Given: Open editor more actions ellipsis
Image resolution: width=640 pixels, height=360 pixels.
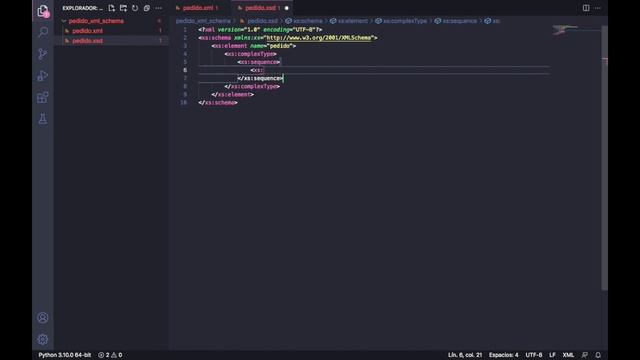Looking at the screenshot, I should [x=598, y=8].
